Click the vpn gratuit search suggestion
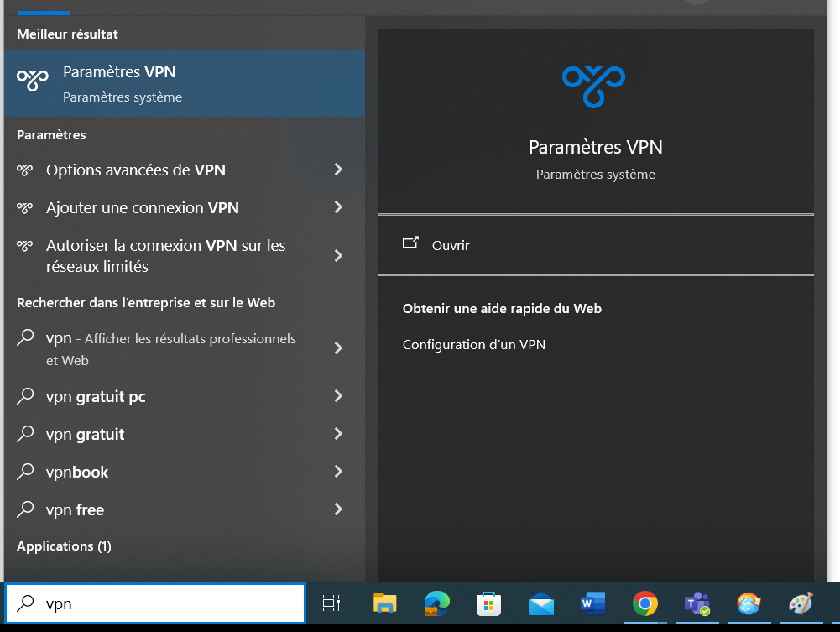Image resolution: width=840 pixels, height=632 pixels. [86, 434]
